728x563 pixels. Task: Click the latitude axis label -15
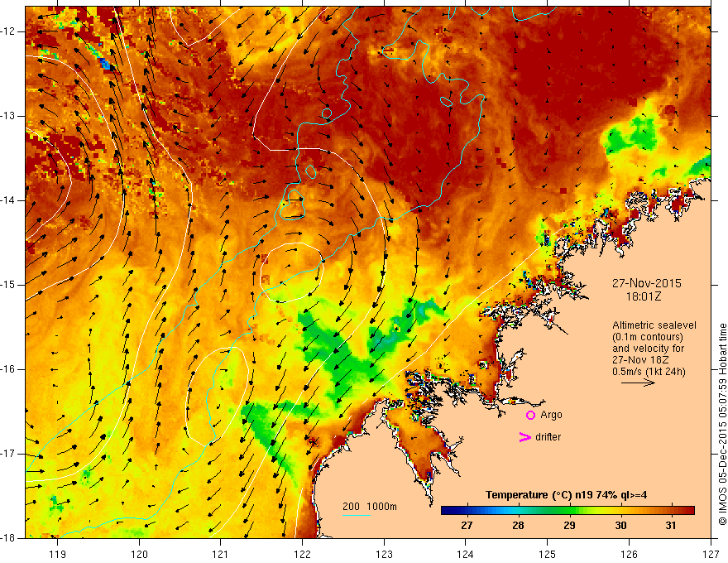point(8,285)
